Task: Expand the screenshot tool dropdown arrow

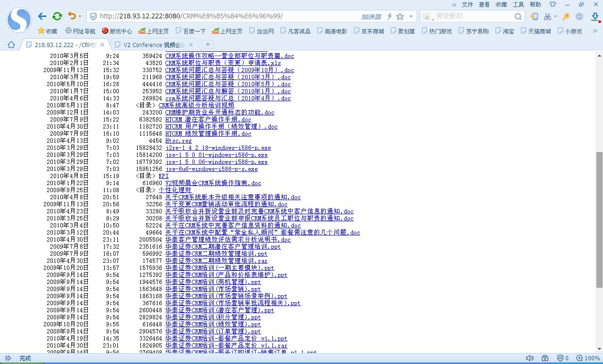Action: tap(555, 16)
